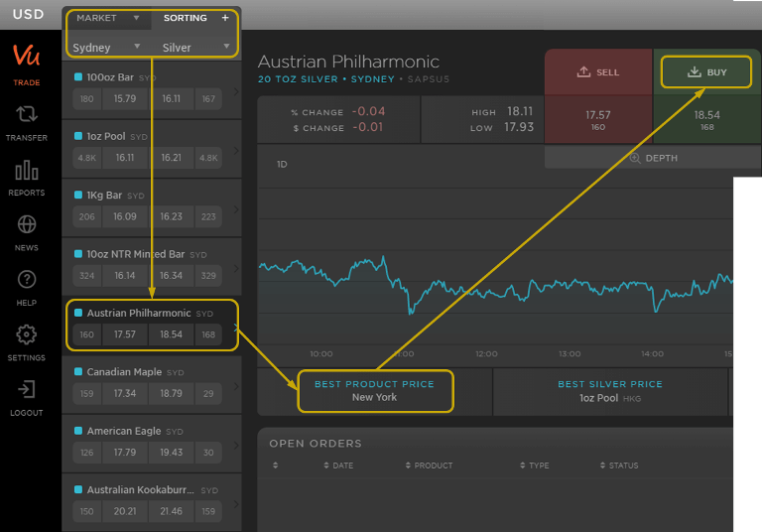Click 15.79 bid on 100oz Bar
Screen dimensions: 762x532
coord(125,98)
